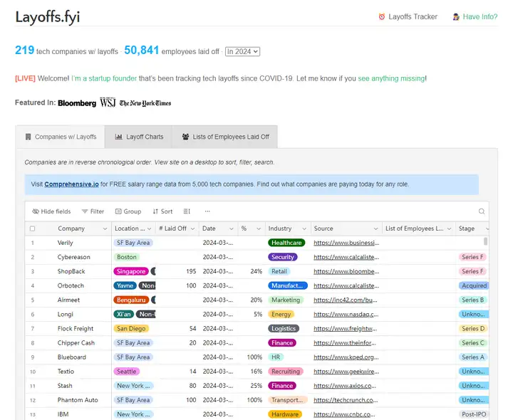Image resolution: width=513 pixels, height=420 pixels.
Task: Click the Recruiting industry tag
Action: click(x=286, y=372)
